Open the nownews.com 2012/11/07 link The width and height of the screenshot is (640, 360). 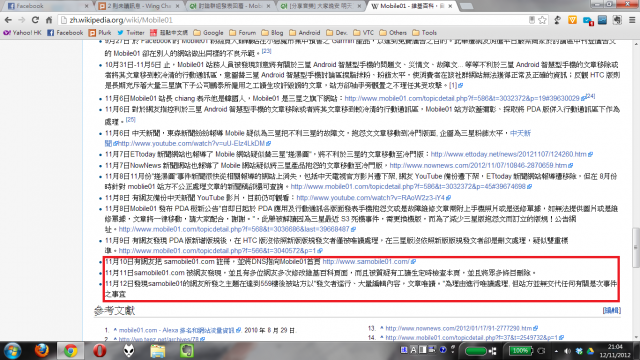point(478,165)
